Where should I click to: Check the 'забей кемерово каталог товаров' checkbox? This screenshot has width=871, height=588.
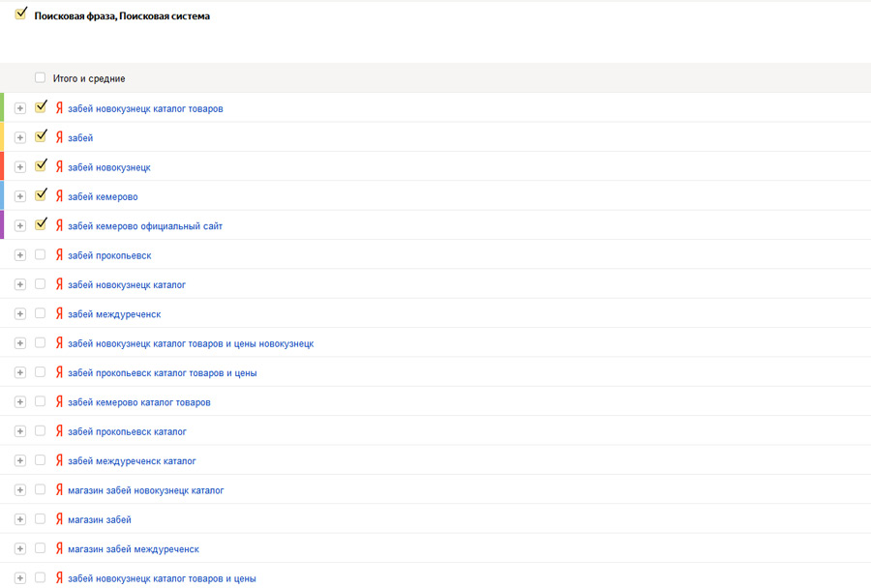tap(40, 401)
